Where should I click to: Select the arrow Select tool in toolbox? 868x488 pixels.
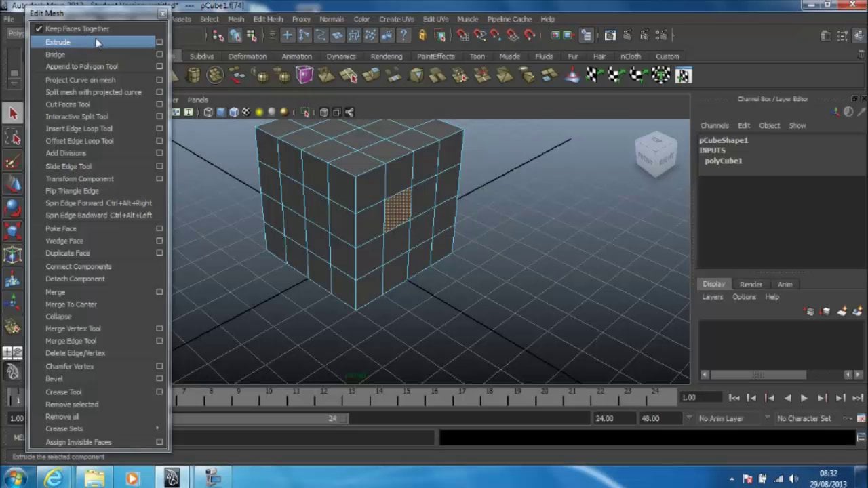pos(13,114)
